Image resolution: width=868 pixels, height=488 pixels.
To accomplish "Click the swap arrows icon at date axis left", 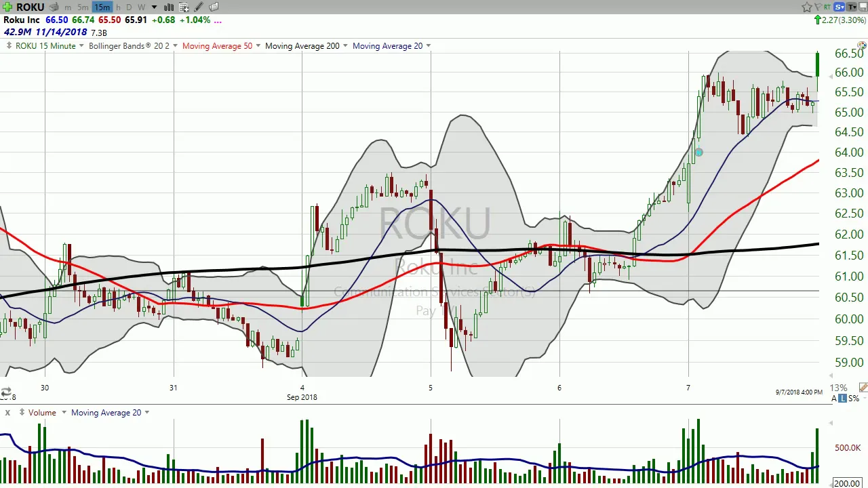I will (5, 392).
